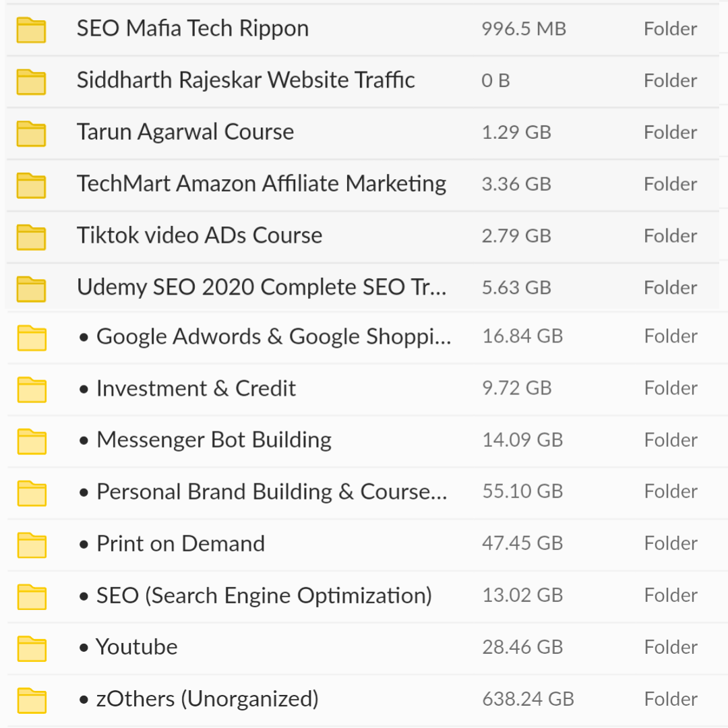
Task: Click the Folder type label for Youtube row
Action: 671,647
